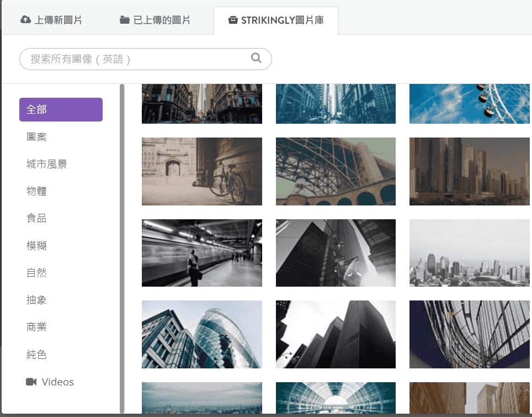This screenshot has width=532, height=417.
Task: Click the video camera icon beside Videos
Action: pyautogui.click(x=31, y=382)
